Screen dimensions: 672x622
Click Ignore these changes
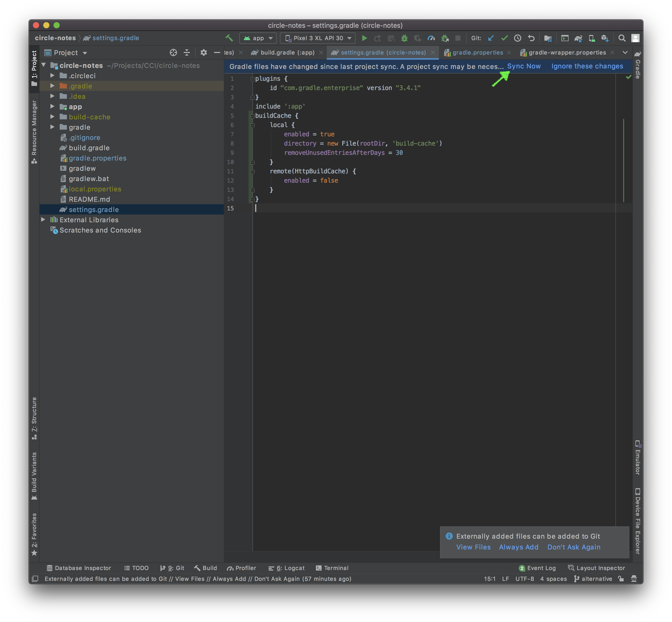587,66
